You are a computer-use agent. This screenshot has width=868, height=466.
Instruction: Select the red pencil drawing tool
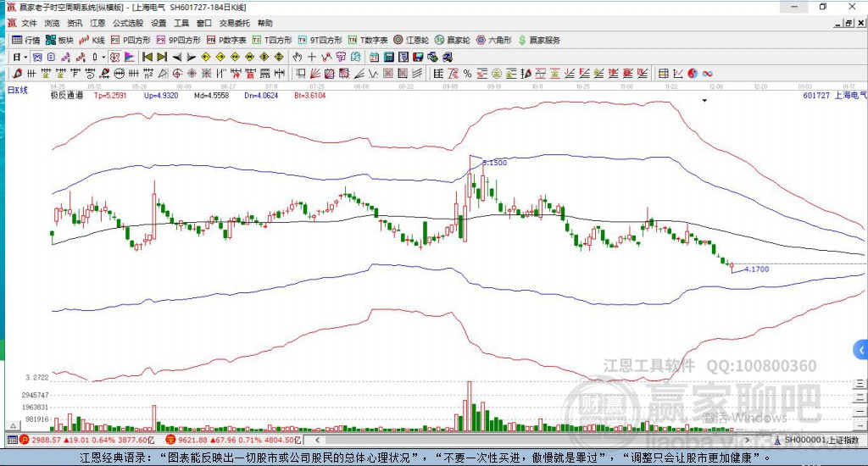pos(17,73)
